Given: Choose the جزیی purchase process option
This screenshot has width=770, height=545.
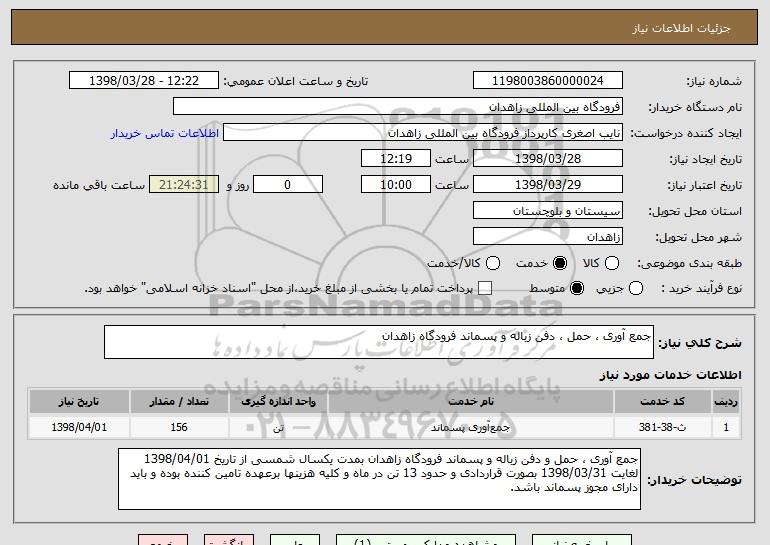Looking at the screenshot, I should pyautogui.click(x=635, y=288).
